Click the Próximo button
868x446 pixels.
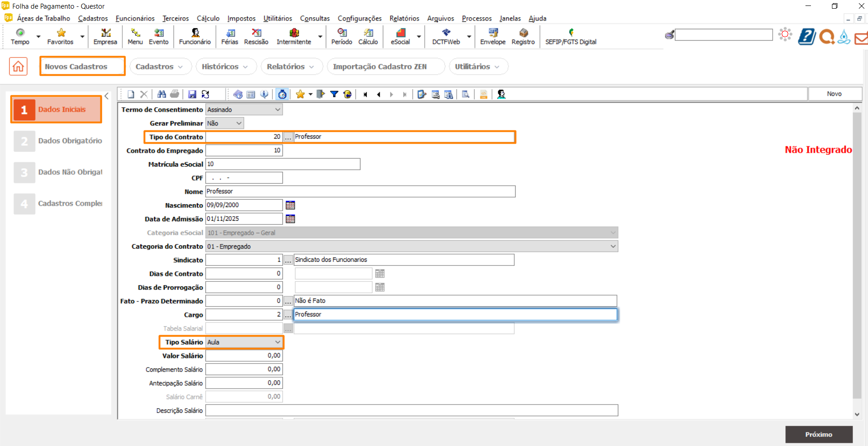pyautogui.click(x=818, y=434)
